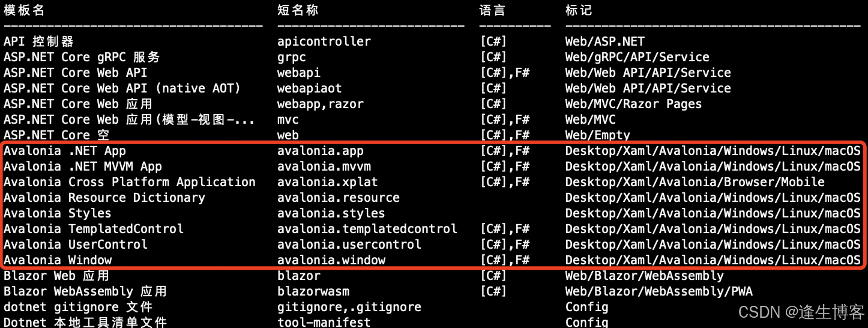Image resolution: width=868 pixels, height=328 pixels.
Task: Click the 模板名 column header
Action: tap(24, 10)
